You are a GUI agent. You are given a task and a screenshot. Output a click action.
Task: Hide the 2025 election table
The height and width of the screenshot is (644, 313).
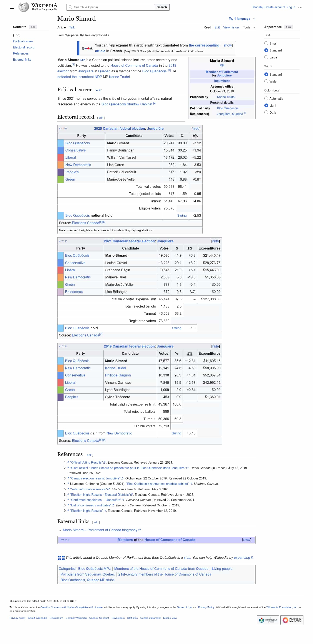196,128
